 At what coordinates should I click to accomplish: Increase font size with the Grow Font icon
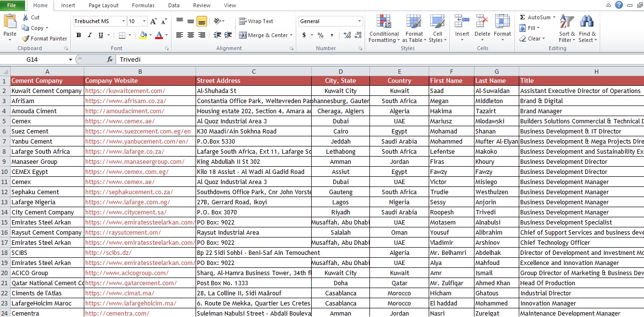154,21
